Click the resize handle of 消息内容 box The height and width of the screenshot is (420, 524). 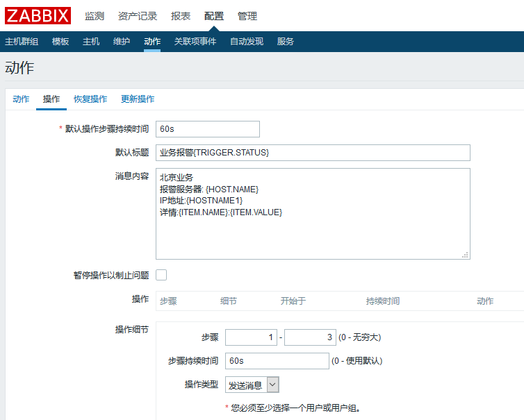pos(466,255)
